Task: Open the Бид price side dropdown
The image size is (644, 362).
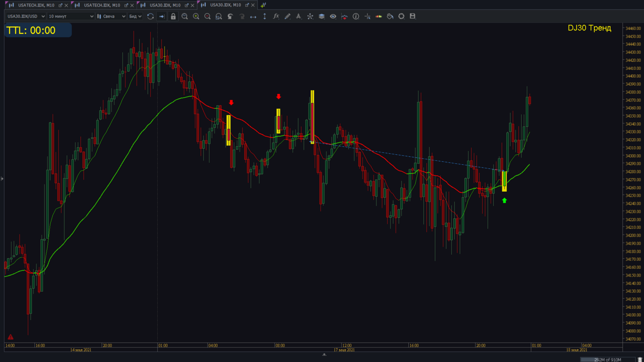Action: [x=135, y=16]
